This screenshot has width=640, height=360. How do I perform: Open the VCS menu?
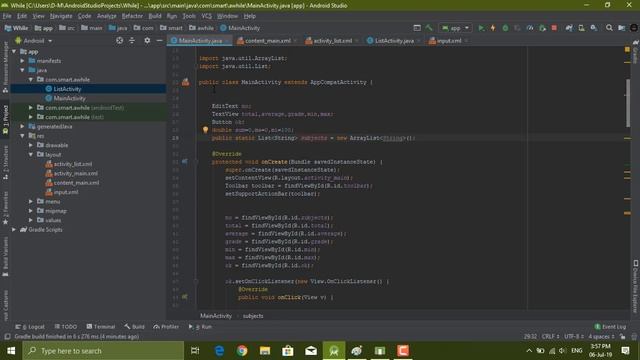[x=207, y=16]
